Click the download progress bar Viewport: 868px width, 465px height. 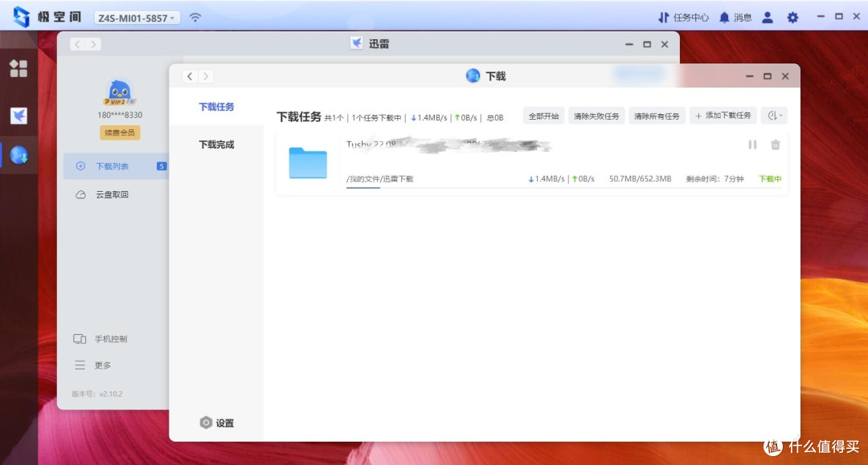point(563,188)
